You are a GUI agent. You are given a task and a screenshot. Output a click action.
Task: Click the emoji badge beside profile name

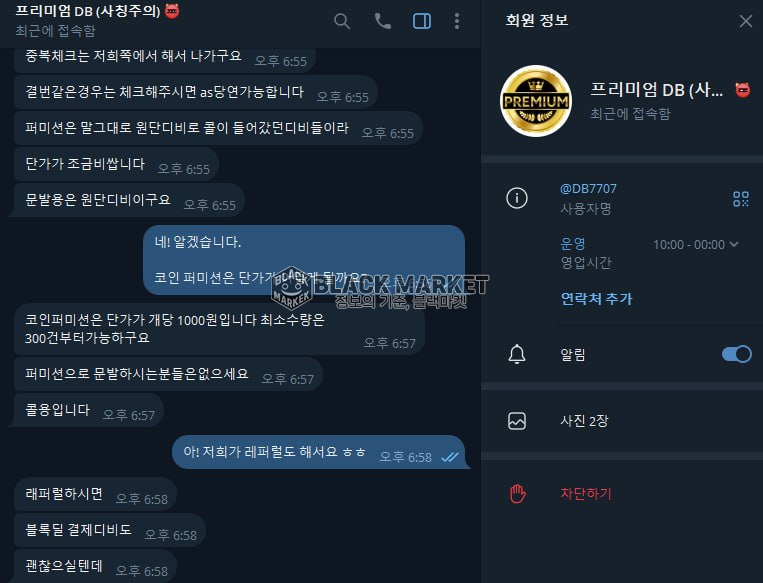[742, 90]
